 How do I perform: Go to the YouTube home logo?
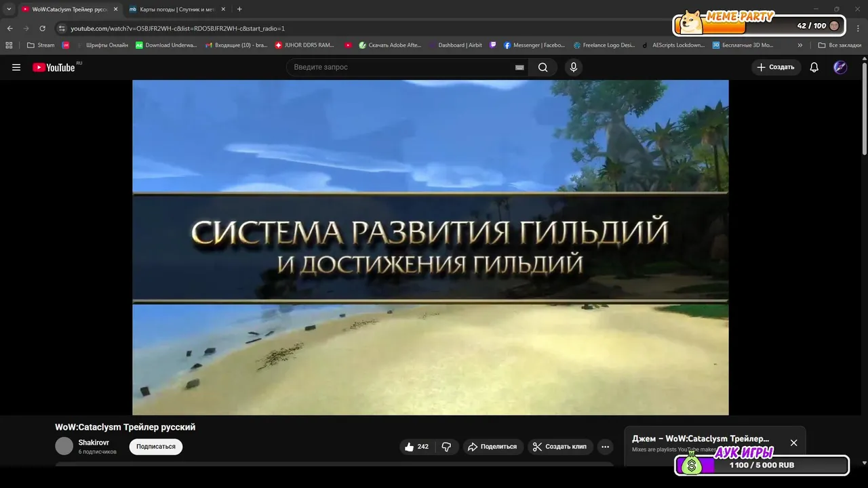54,67
